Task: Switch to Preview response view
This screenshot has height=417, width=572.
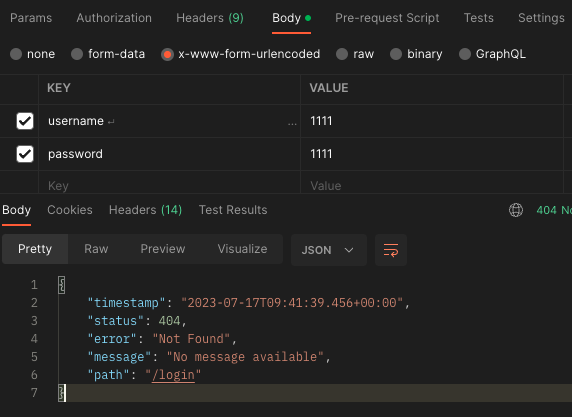Action: point(163,249)
